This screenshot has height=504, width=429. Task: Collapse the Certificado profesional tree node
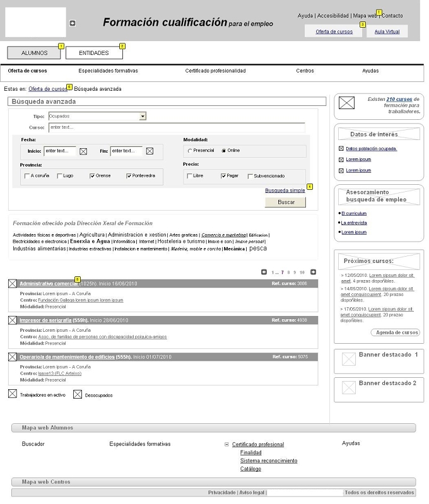(226, 444)
